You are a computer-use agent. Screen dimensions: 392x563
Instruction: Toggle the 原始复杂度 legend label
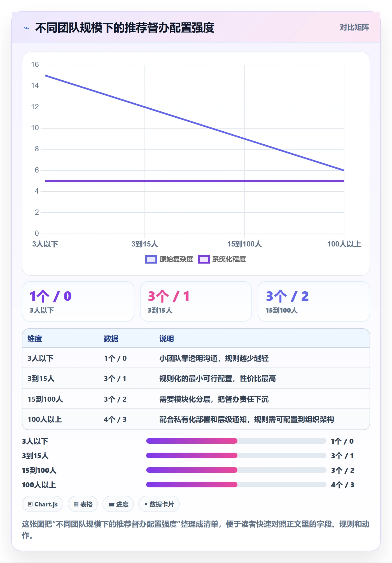(176, 259)
